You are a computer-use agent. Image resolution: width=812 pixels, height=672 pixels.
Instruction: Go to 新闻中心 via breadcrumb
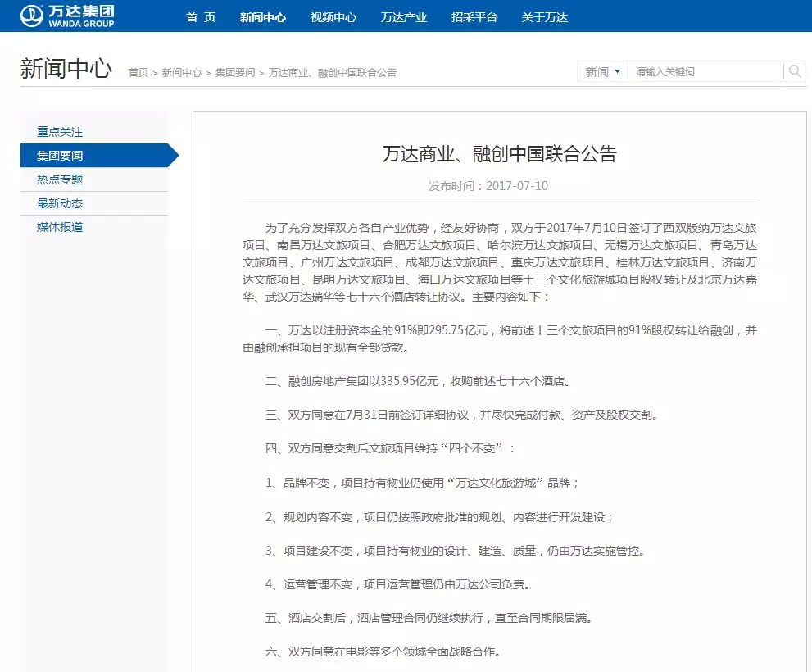[x=182, y=73]
